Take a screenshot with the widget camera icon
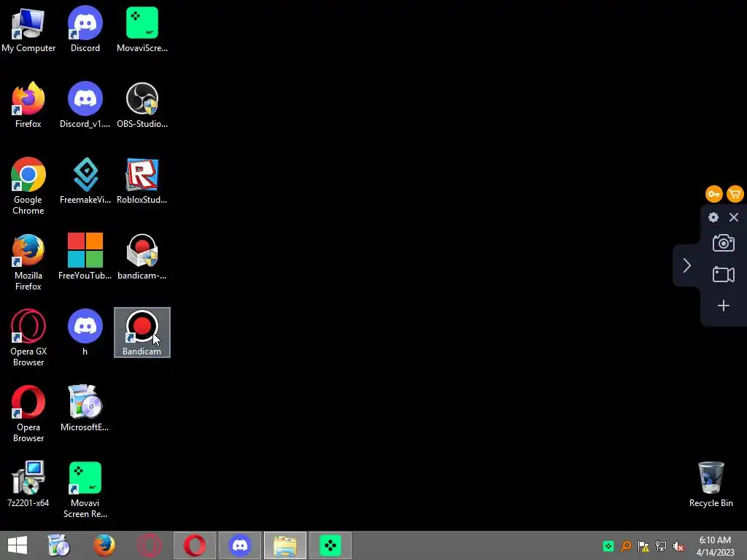This screenshot has width=747, height=560. point(723,243)
